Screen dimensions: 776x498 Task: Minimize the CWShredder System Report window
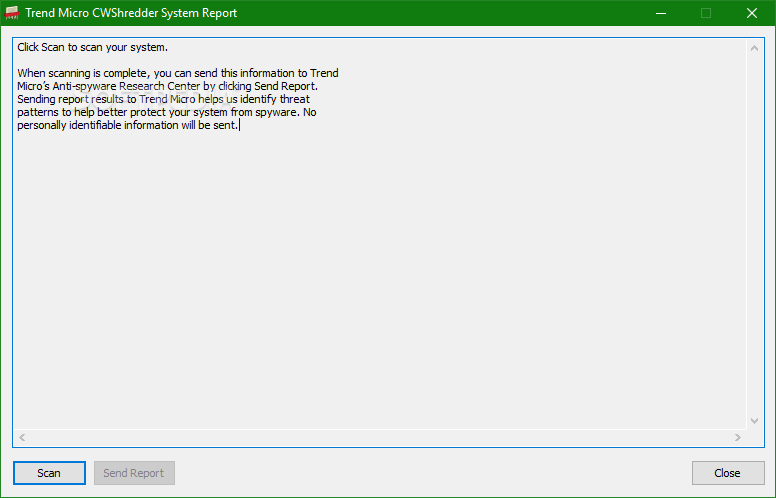(x=661, y=13)
